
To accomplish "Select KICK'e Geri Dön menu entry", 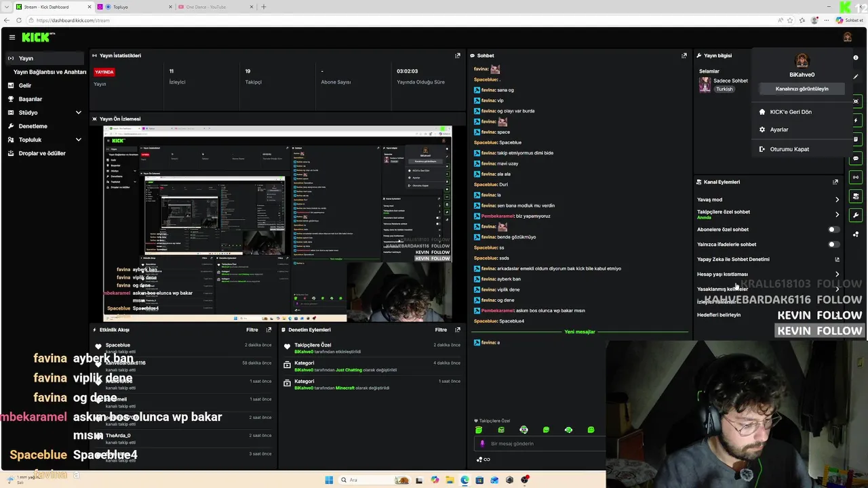I will pos(802,112).
